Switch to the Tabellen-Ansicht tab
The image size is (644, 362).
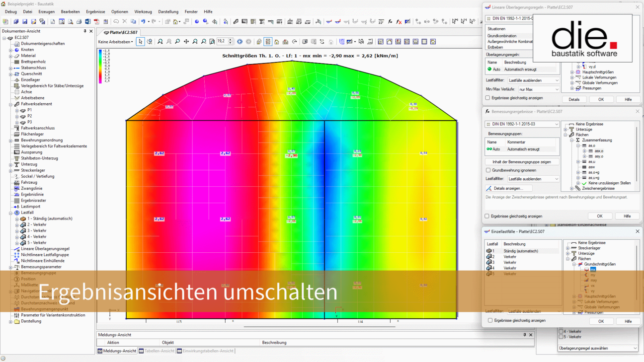[x=157, y=351]
